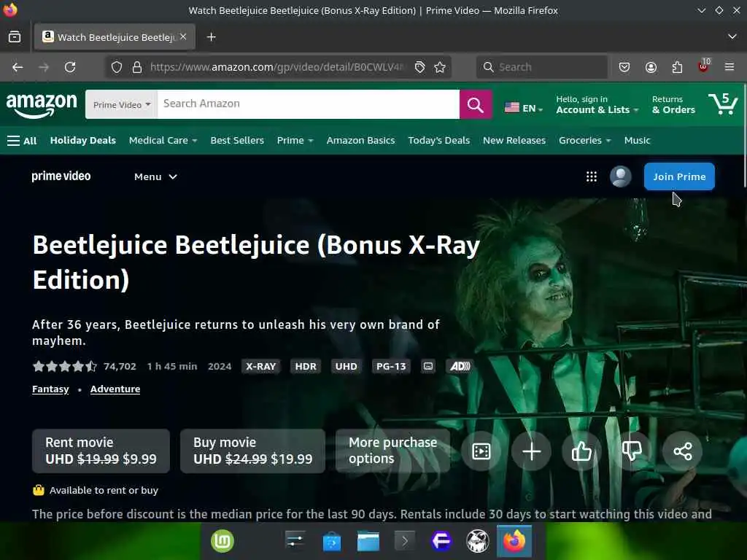Viewport: 747px width, 560px height.
Task: Expand the Groceries dropdown
Action: pos(584,141)
